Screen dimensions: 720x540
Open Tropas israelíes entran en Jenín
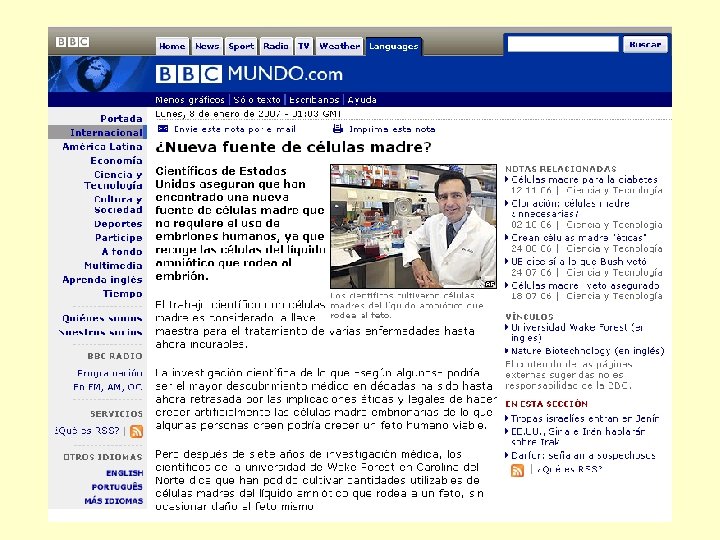[x=585, y=418]
